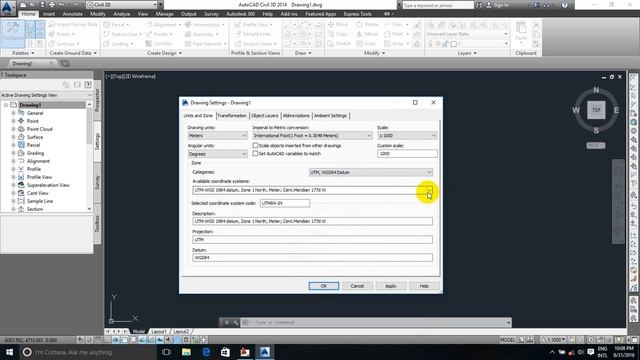Open the Survey Toolspace side tab
Image resolution: width=640 pixels, height=360 pixels.
(x=97, y=182)
